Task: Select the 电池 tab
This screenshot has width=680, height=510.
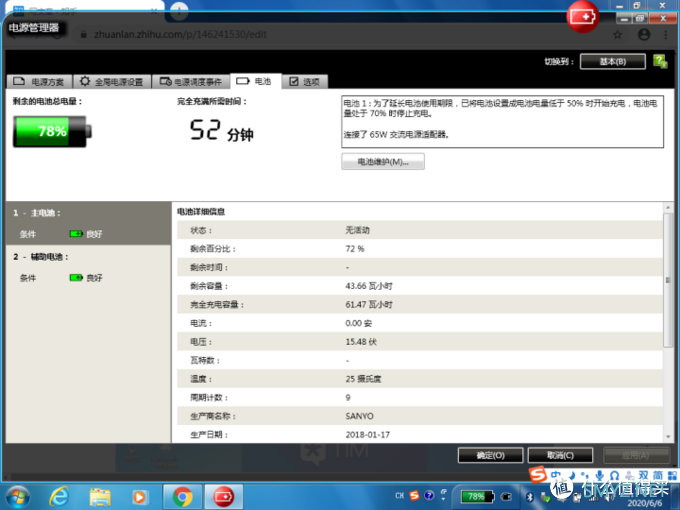Action: point(255,81)
